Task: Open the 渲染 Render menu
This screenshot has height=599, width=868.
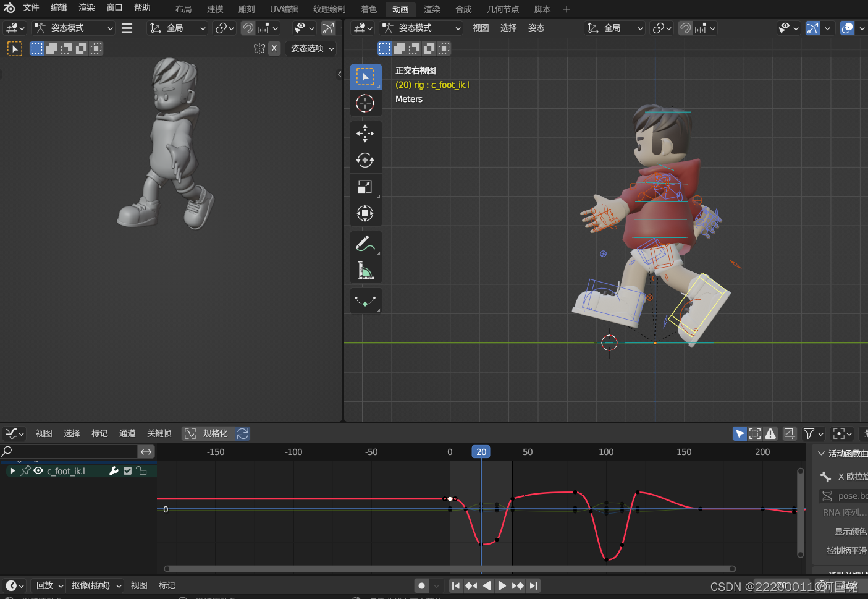Action: pos(86,7)
